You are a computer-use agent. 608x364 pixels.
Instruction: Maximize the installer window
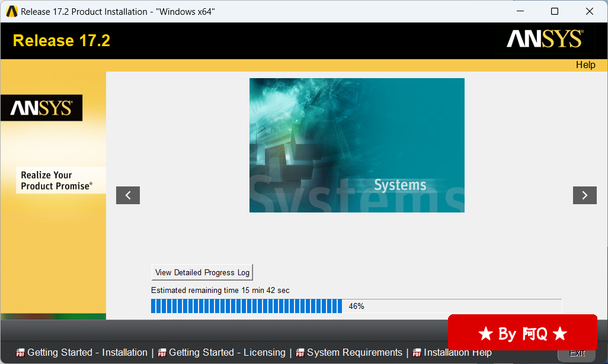pyautogui.click(x=555, y=11)
